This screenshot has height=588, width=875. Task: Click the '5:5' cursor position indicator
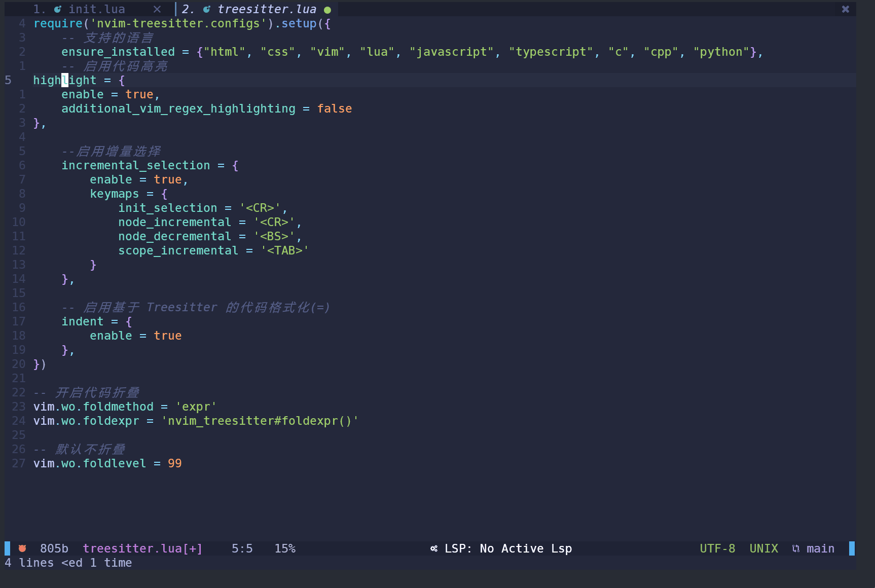coord(242,548)
